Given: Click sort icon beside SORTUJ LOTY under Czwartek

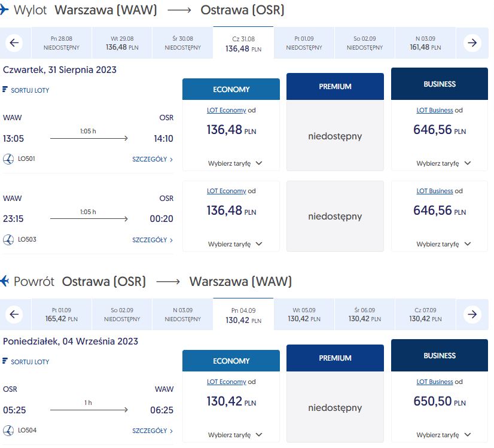Looking at the screenshot, I should pos(5,90).
